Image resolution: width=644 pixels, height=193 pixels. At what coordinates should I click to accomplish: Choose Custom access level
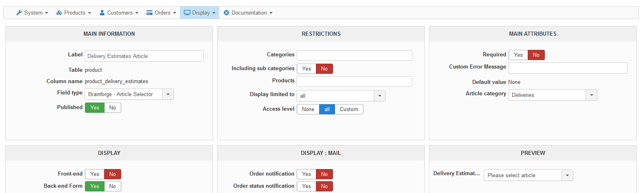click(349, 109)
